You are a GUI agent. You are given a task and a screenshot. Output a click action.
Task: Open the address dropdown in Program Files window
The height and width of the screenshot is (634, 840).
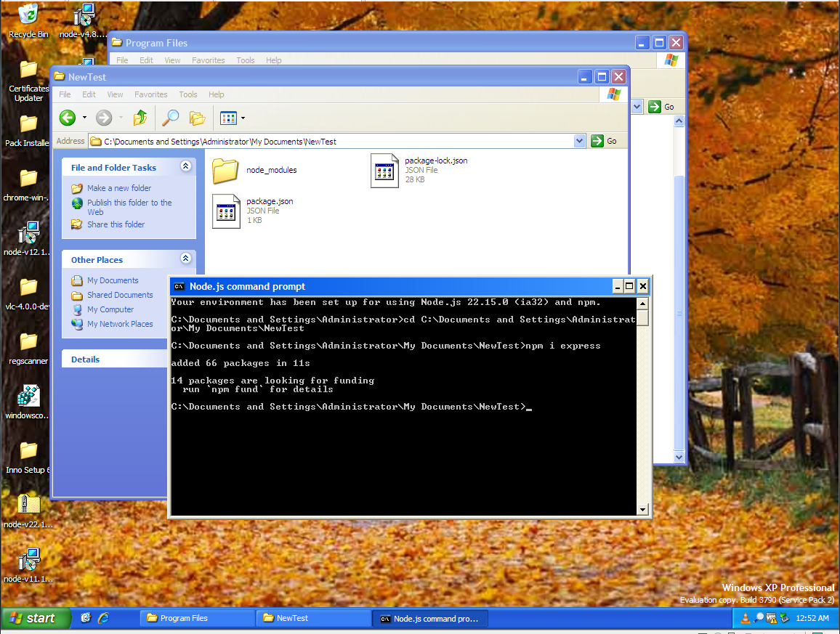point(637,107)
